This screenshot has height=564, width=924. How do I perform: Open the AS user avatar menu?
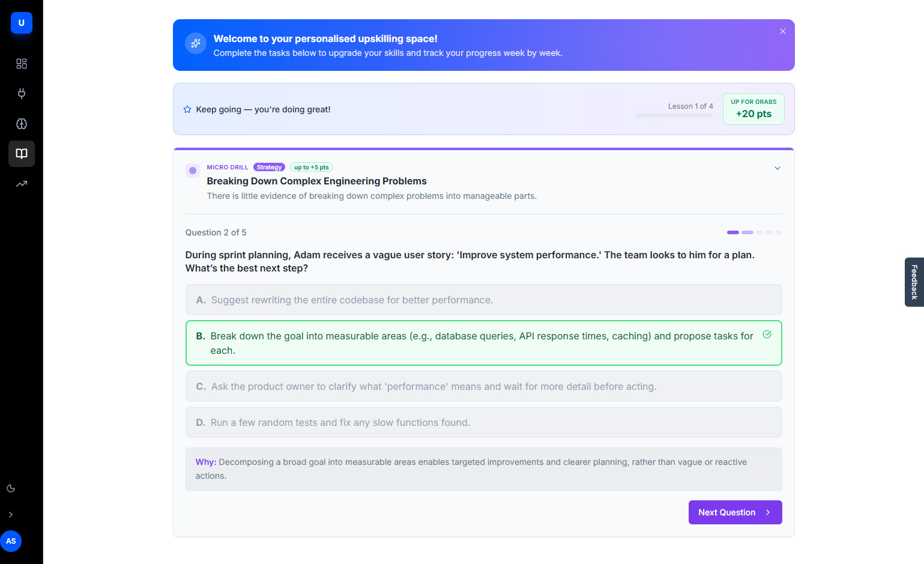(11, 541)
